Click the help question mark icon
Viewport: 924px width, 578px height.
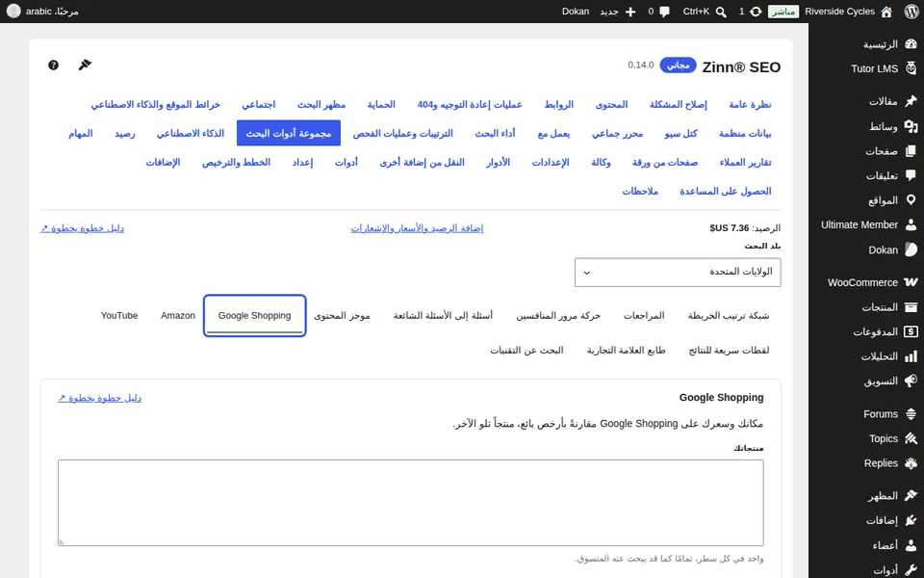(x=53, y=65)
